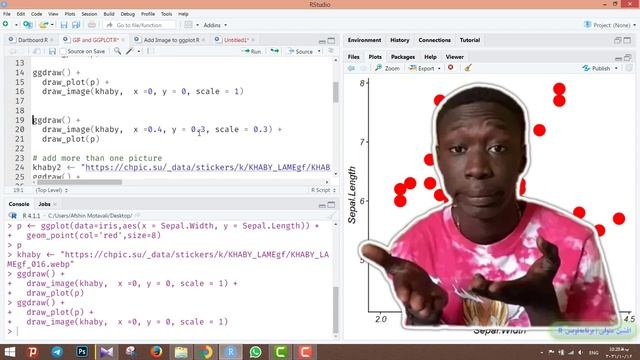Click the Compile Report icon
The height and width of the screenshot is (360, 640).
(x=148, y=51)
